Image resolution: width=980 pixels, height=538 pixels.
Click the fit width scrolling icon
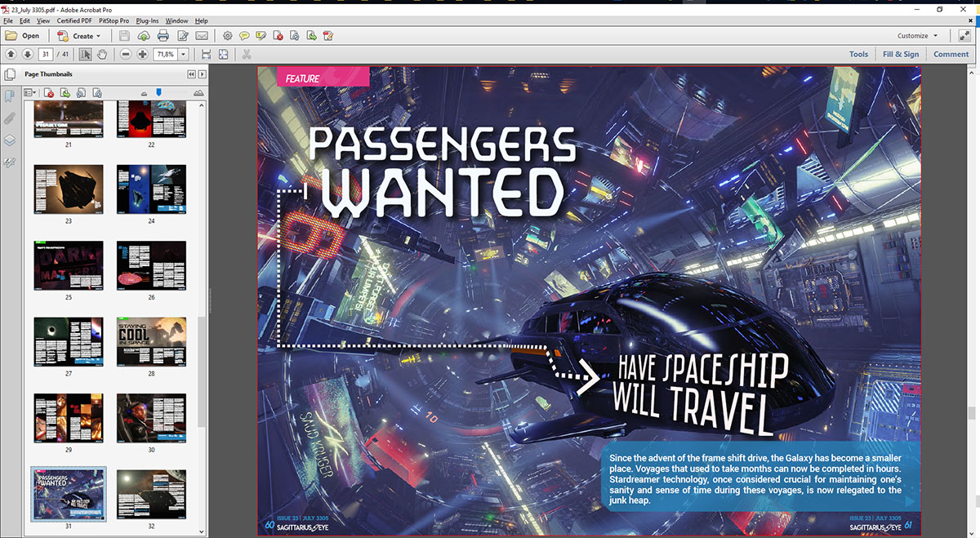click(x=206, y=55)
